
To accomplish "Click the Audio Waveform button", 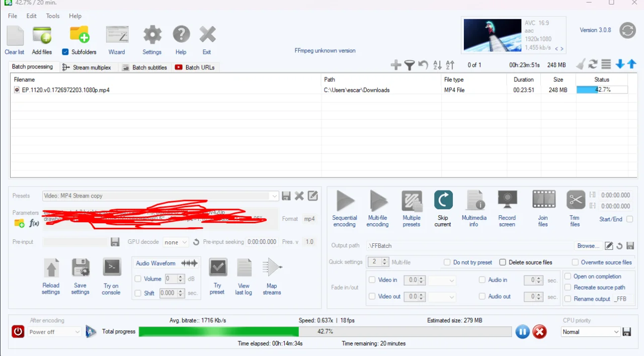I will (166, 263).
